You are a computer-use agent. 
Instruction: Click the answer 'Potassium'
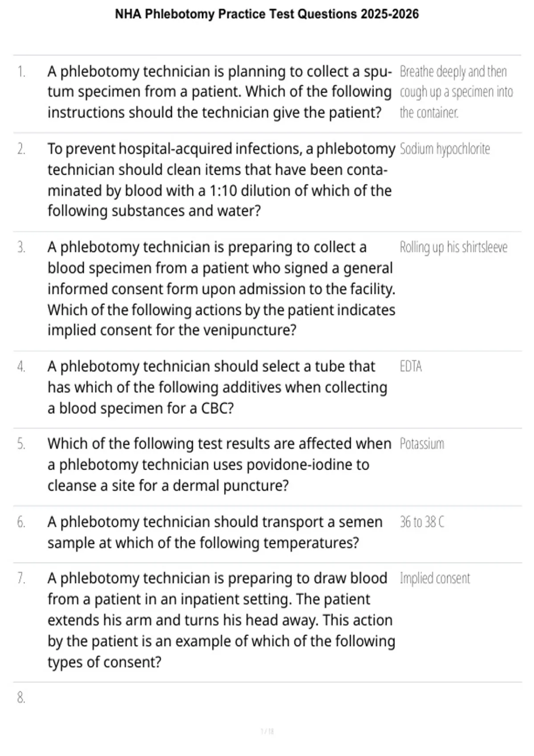tap(422, 444)
